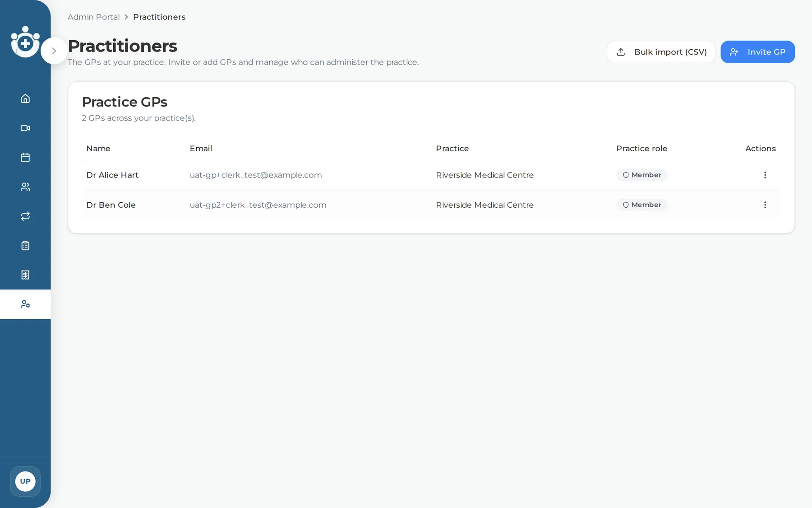
Task: Click the Member badge for Dr Ben Cole
Action: 642,205
